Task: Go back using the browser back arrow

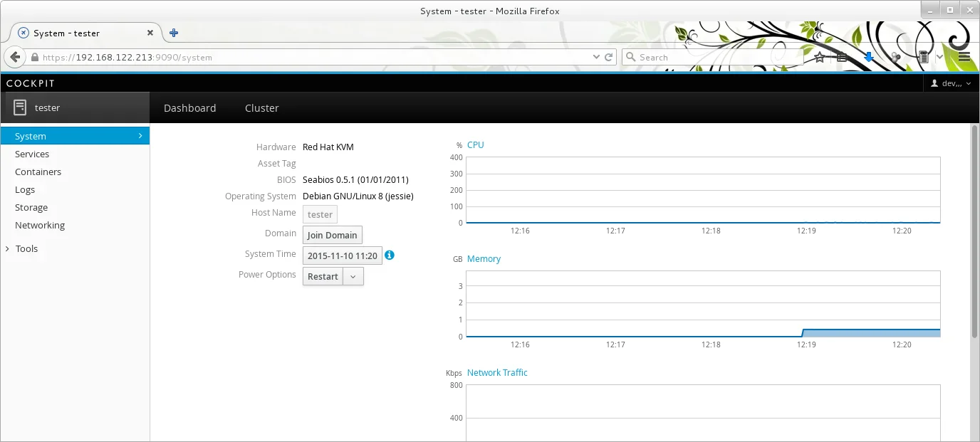Action: coord(15,57)
